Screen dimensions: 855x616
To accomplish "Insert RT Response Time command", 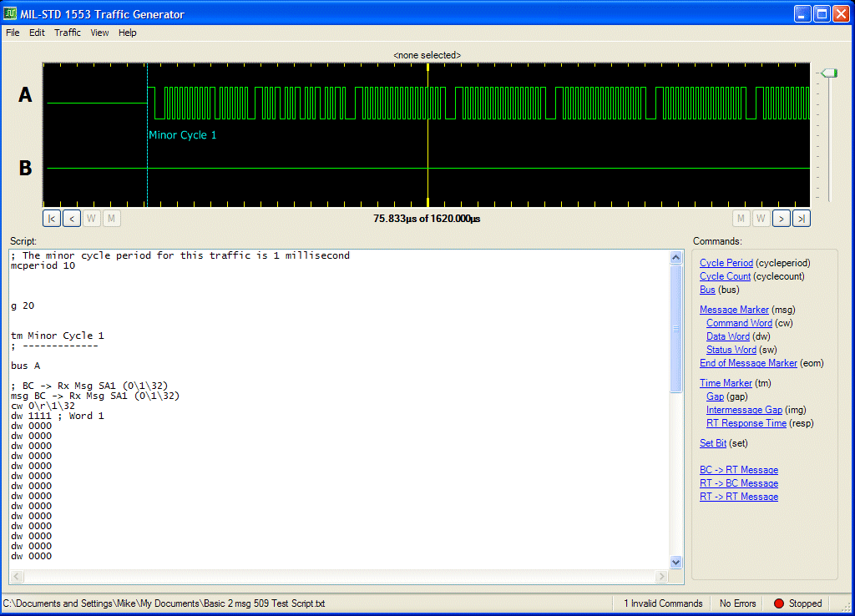I will (746, 423).
